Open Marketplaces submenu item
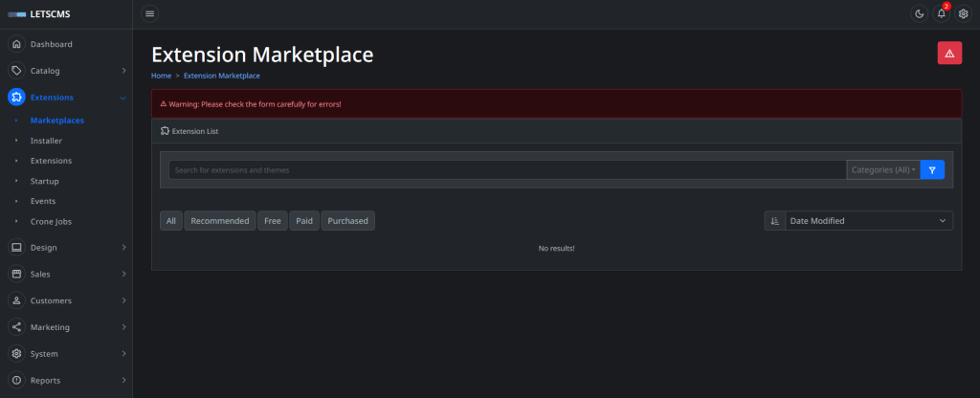Screen dimensions: 980x398 (56, 121)
